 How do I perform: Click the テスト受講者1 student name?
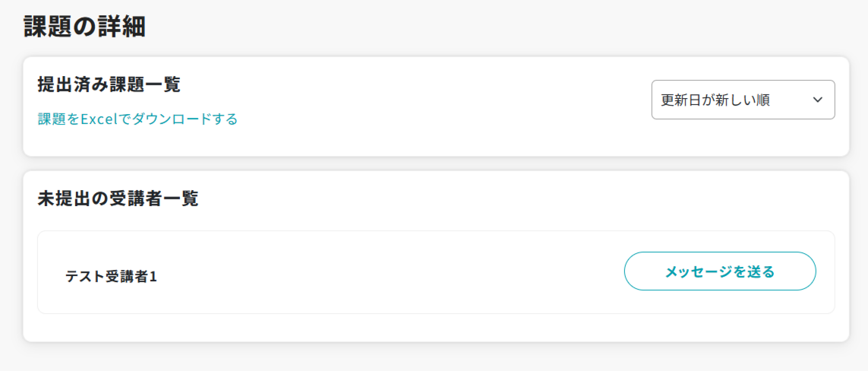tap(111, 277)
